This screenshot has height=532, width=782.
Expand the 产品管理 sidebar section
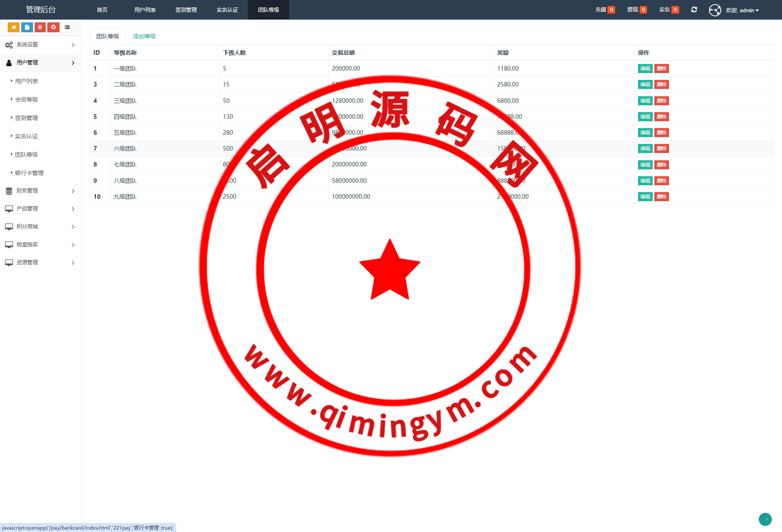40,209
